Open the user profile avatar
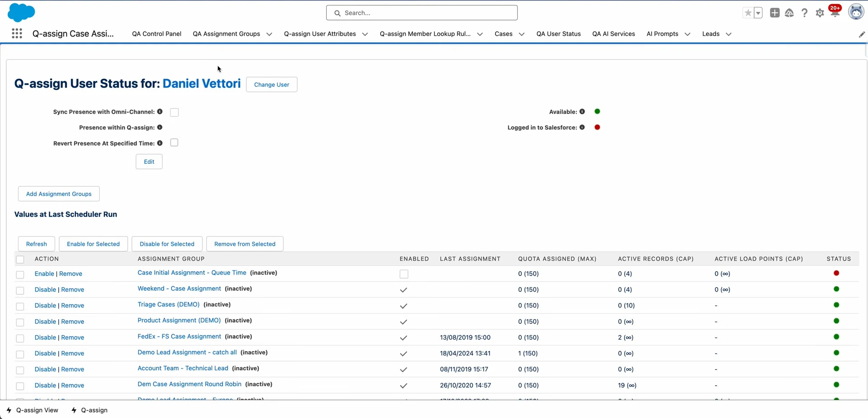 856,12
